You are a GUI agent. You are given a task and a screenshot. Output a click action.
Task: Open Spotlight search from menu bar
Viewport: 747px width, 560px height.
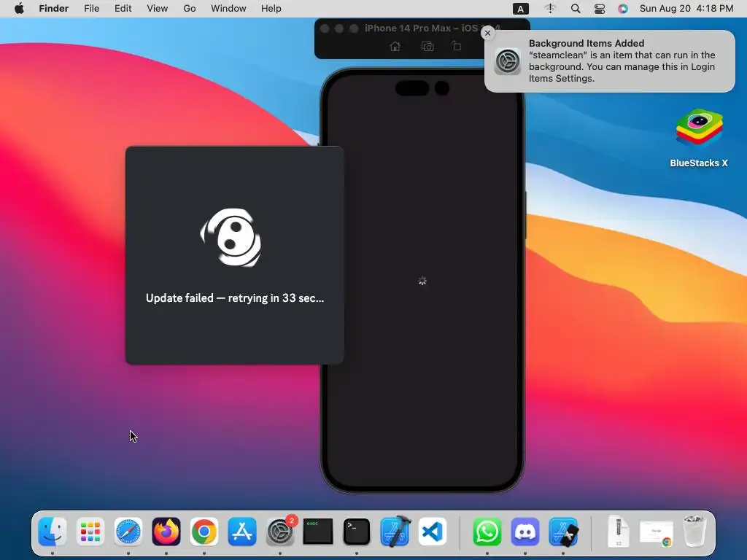click(x=576, y=9)
